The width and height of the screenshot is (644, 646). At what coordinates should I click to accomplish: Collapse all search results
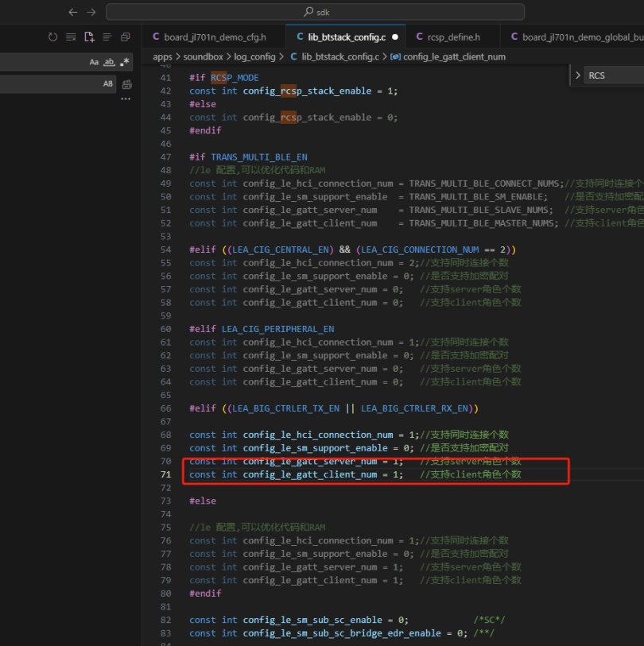pos(125,37)
